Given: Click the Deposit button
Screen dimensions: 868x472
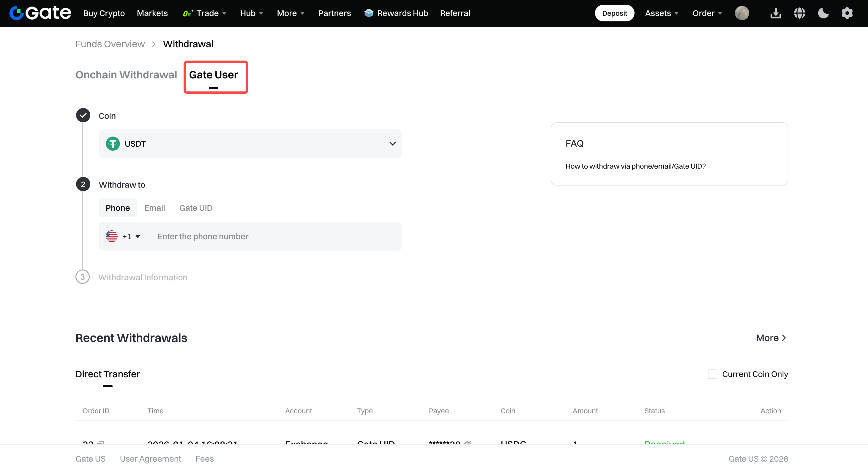Looking at the screenshot, I should [614, 13].
